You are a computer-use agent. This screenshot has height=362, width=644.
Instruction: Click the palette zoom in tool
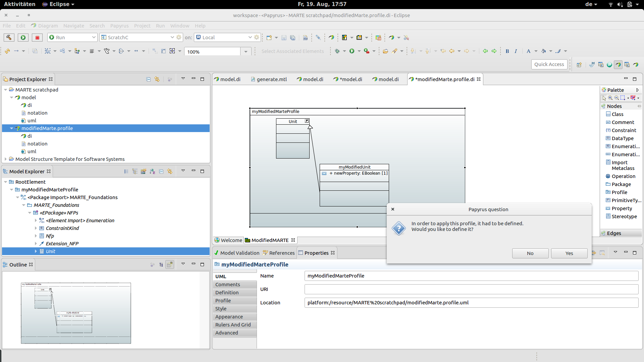[610, 98]
